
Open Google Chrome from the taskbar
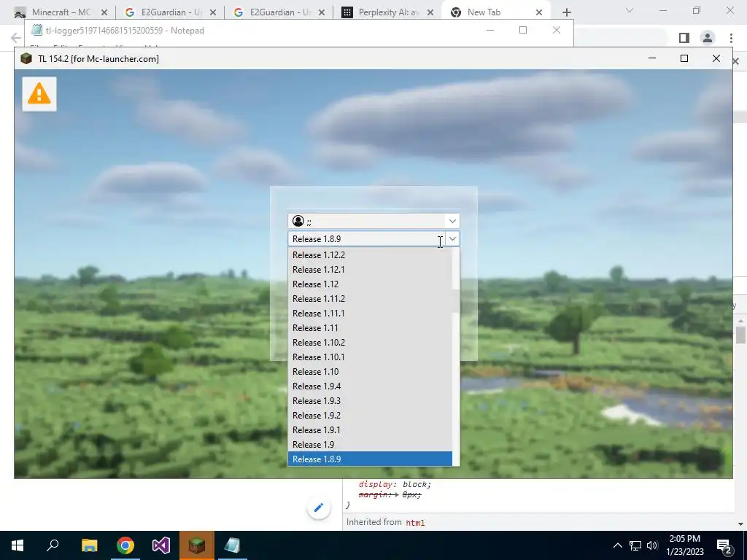125,545
